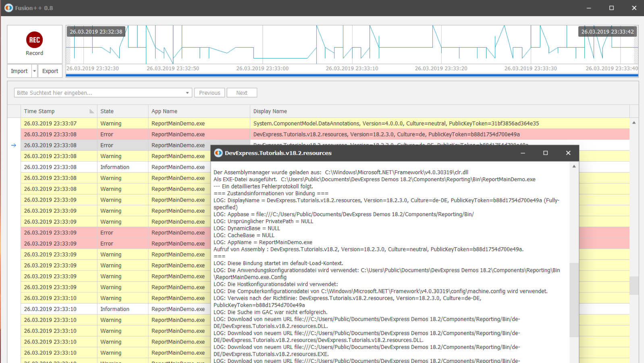Sort by the State column header
This screenshot has width=644, height=363.
122,111
